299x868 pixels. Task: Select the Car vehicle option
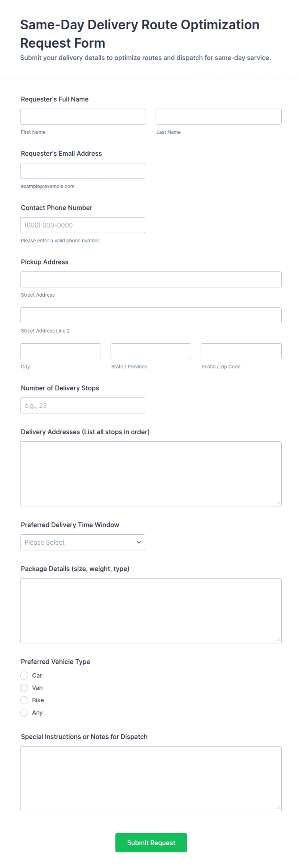pos(24,675)
